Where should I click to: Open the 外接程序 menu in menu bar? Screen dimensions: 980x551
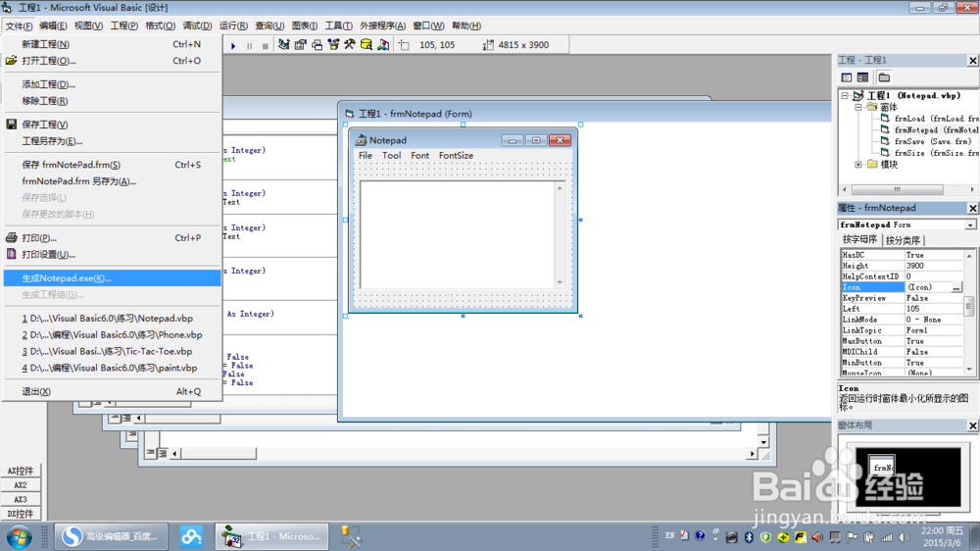pyautogui.click(x=382, y=25)
